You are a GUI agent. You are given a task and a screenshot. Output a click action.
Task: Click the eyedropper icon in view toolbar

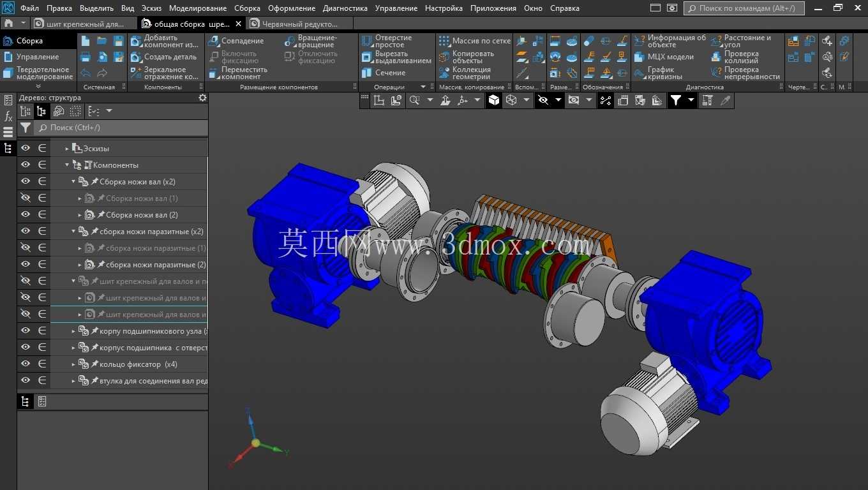click(725, 100)
